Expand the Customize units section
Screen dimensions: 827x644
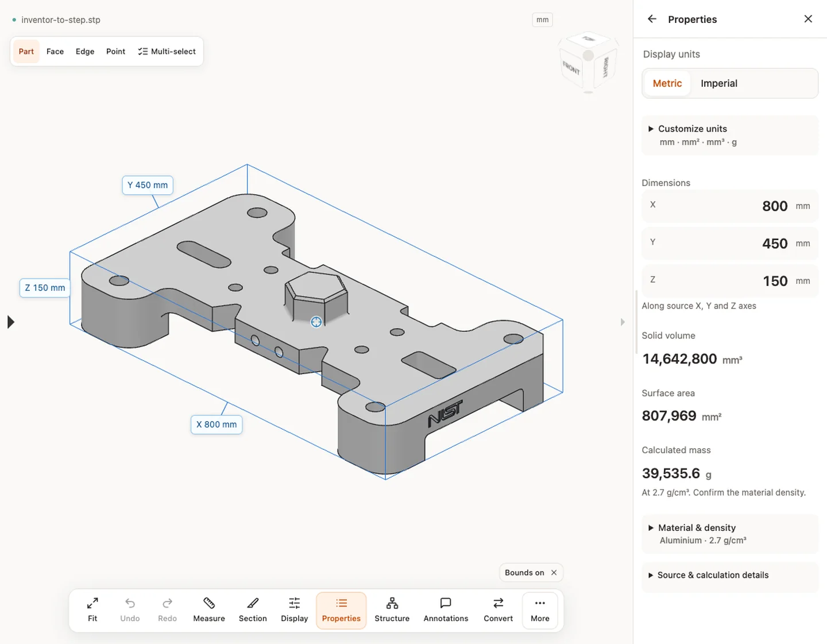point(730,135)
